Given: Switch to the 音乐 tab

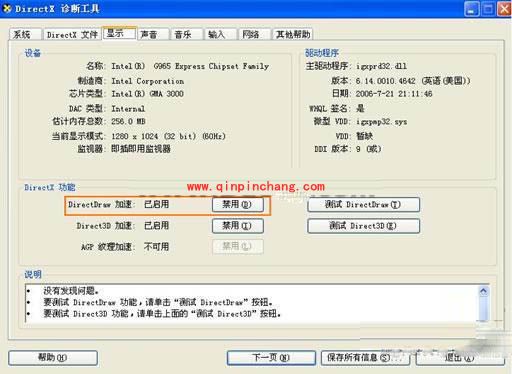Looking at the screenshot, I should click(x=187, y=34).
